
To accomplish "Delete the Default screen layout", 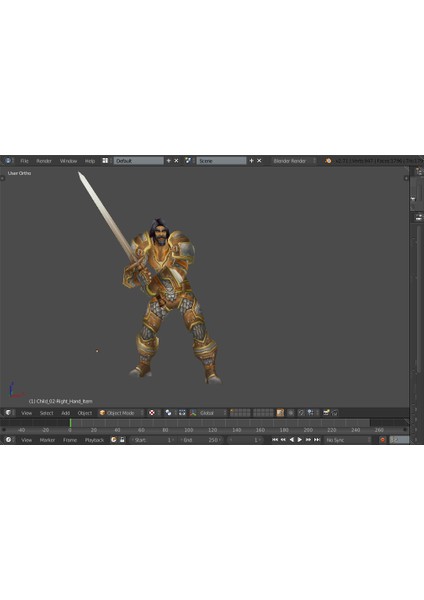I will 176,161.
